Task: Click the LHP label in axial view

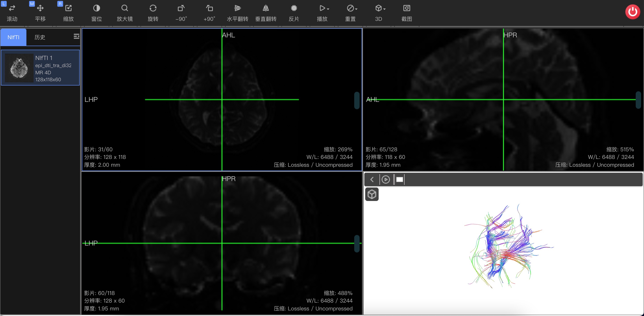Action: (x=91, y=100)
